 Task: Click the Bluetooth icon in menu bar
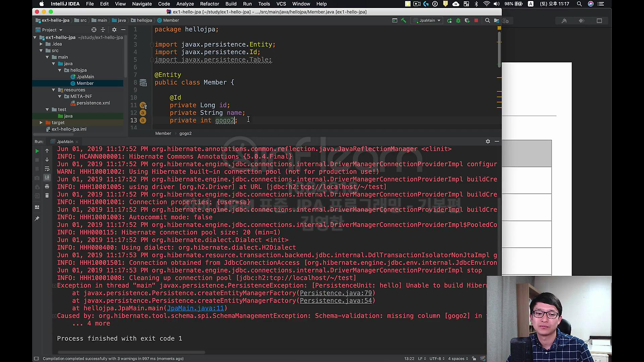(x=476, y=4)
